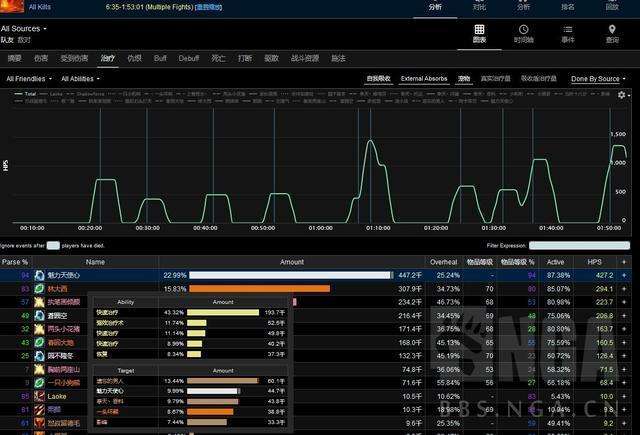Viewport: 640px width, 435px height.
Task: Toggle the 自我吸收 self-absorb option
Action: coord(378,78)
